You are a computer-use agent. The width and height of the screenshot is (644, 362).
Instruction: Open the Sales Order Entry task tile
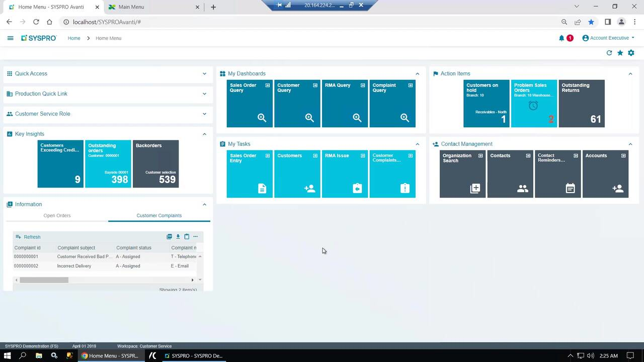click(249, 173)
